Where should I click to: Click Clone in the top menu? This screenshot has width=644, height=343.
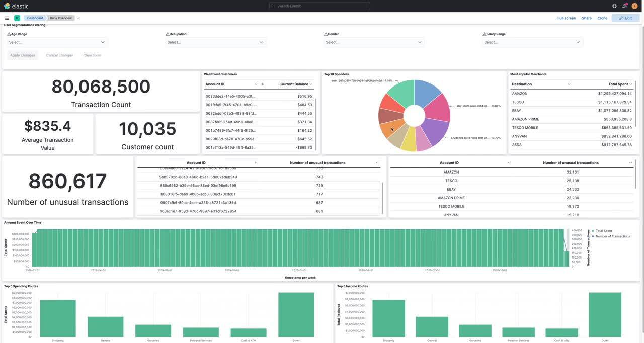602,18
